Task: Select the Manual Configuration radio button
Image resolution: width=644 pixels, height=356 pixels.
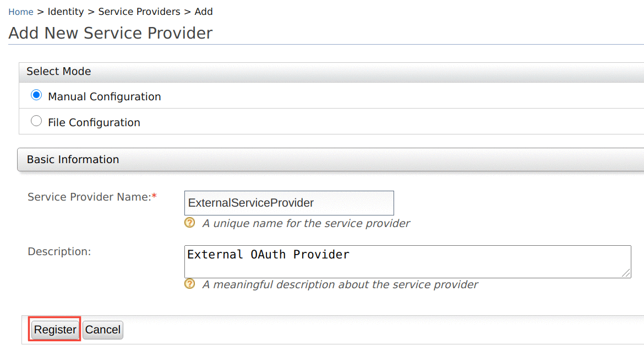Action: click(36, 95)
